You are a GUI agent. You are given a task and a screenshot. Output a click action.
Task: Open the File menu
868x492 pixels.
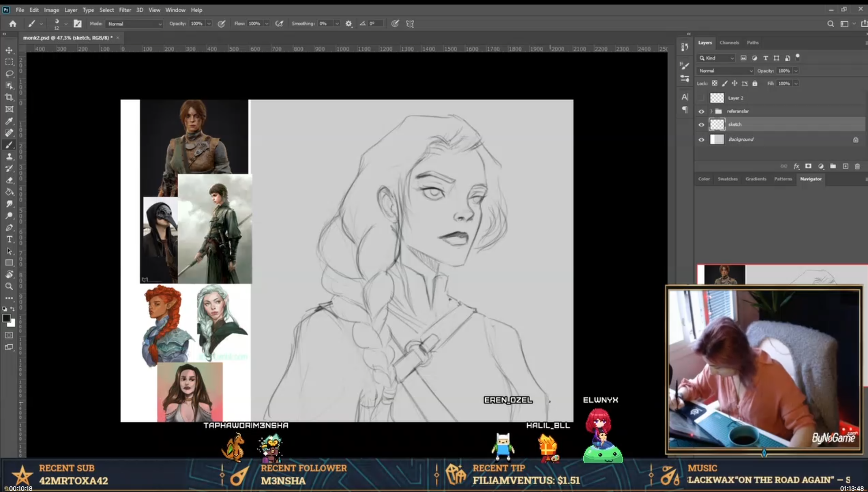coord(20,10)
